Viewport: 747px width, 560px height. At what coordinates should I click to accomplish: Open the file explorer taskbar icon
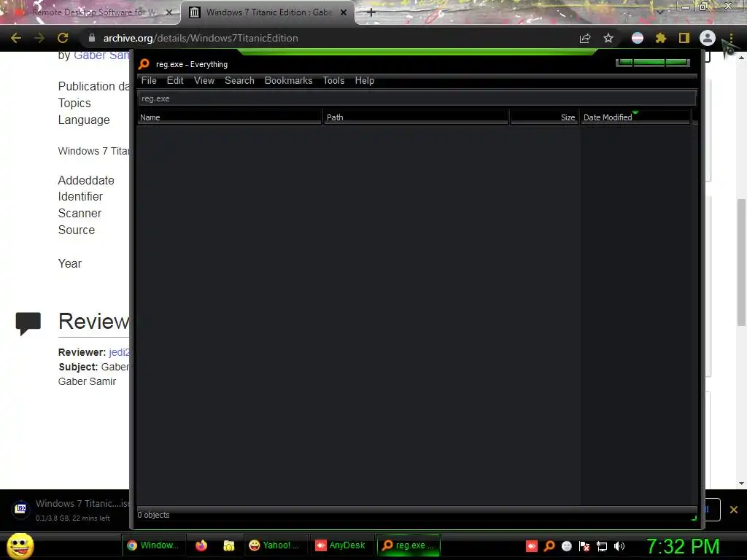tap(228, 545)
